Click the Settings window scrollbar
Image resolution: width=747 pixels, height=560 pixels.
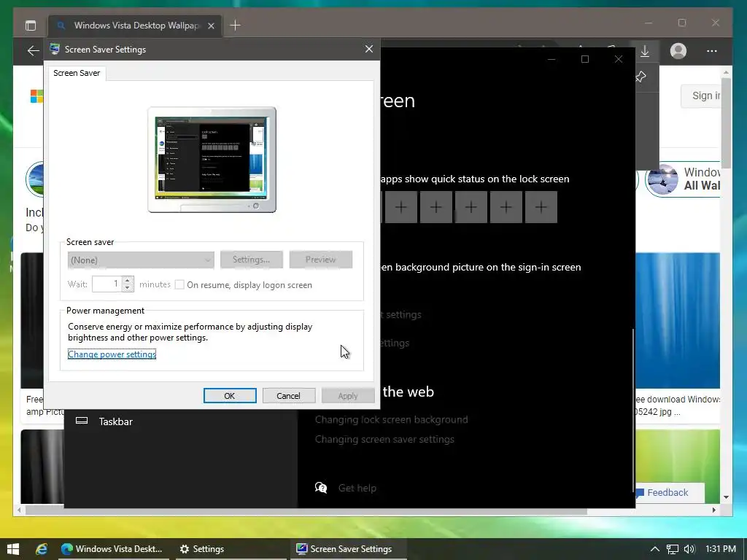(633, 410)
